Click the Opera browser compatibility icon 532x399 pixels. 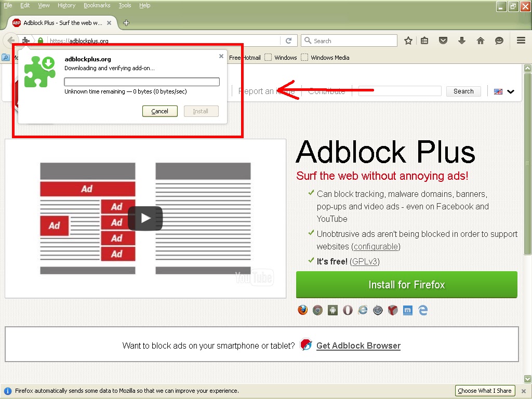(347, 310)
